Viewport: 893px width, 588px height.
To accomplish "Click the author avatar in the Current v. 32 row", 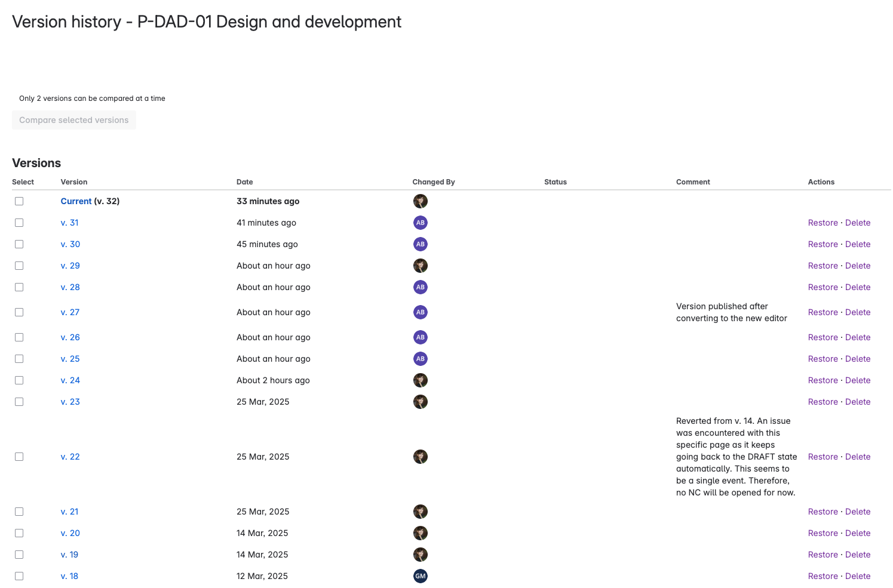I will (x=421, y=201).
